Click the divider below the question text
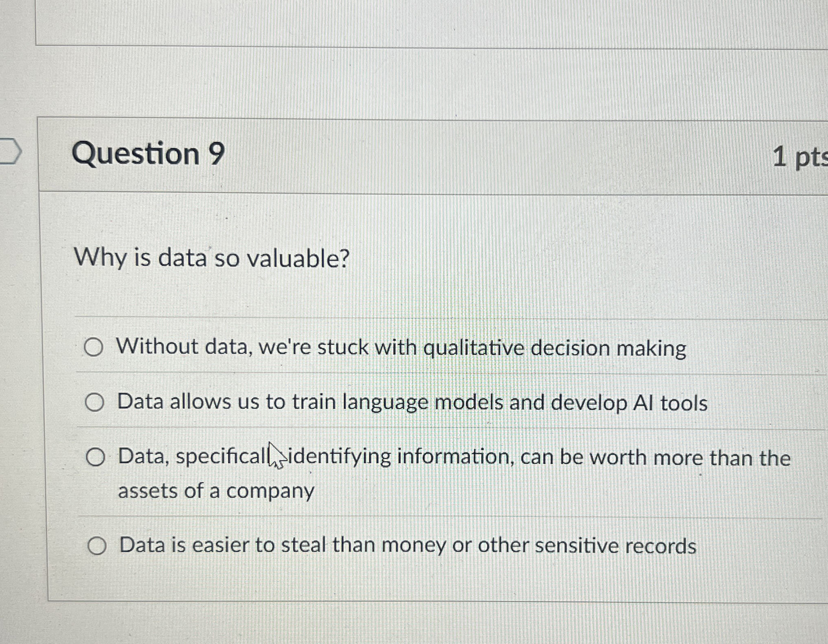828x644 pixels. click(407, 316)
